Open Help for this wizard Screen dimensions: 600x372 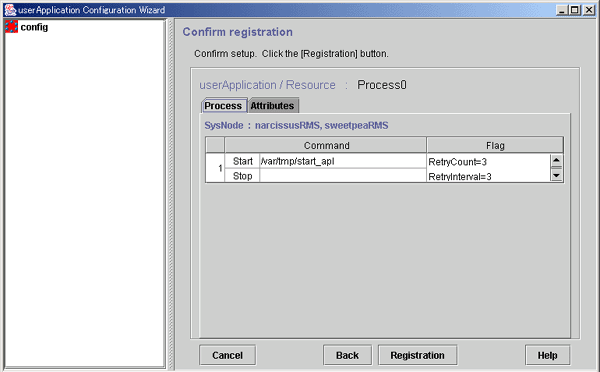tap(547, 355)
